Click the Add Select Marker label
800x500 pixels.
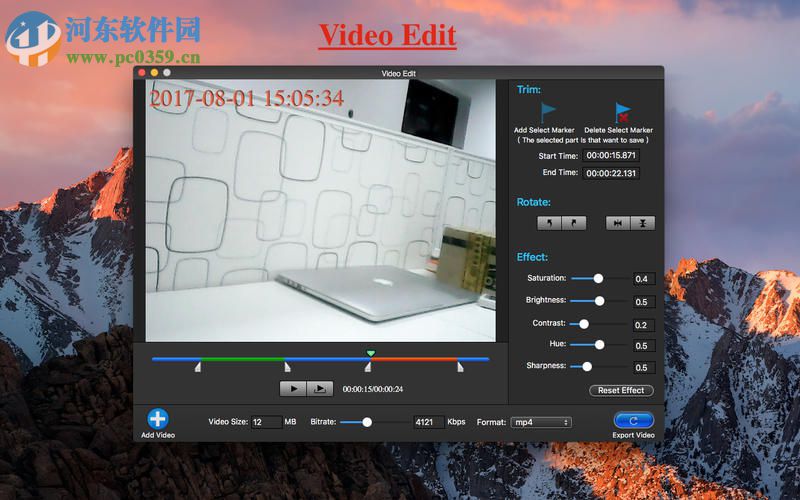[544, 130]
